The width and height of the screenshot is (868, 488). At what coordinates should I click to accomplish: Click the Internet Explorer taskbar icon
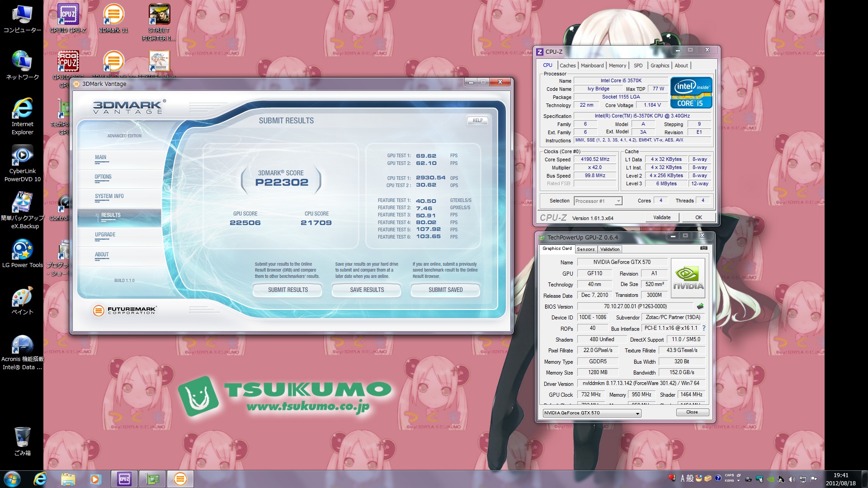[x=40, y=479]
